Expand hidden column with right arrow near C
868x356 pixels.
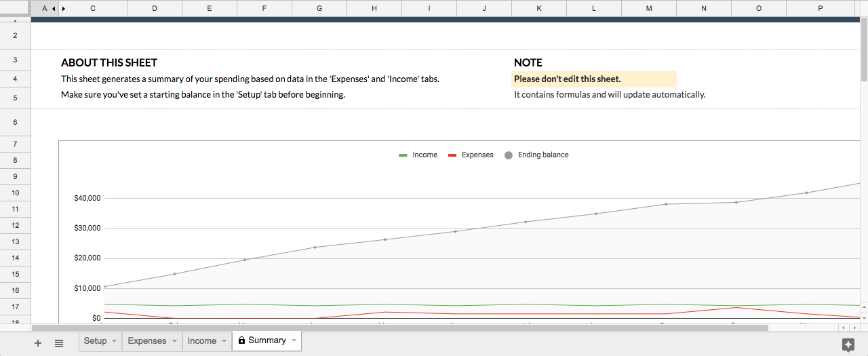(64, 9)
